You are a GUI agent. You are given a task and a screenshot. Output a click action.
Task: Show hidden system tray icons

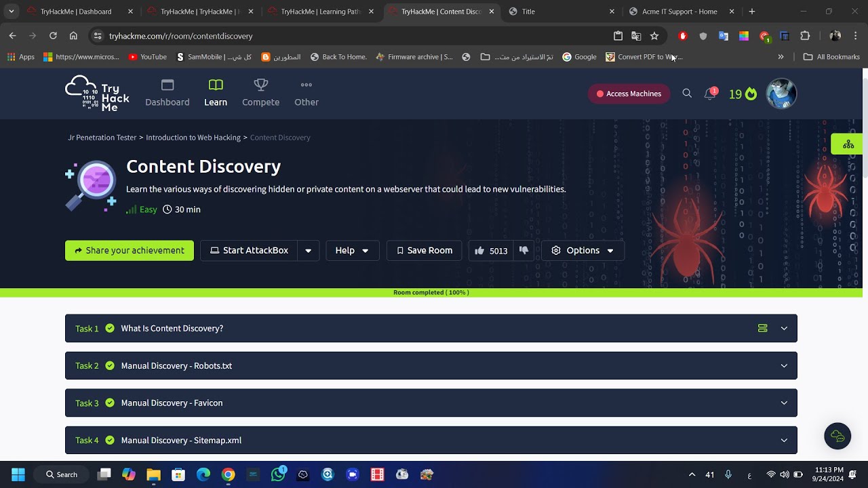(692, 474)
